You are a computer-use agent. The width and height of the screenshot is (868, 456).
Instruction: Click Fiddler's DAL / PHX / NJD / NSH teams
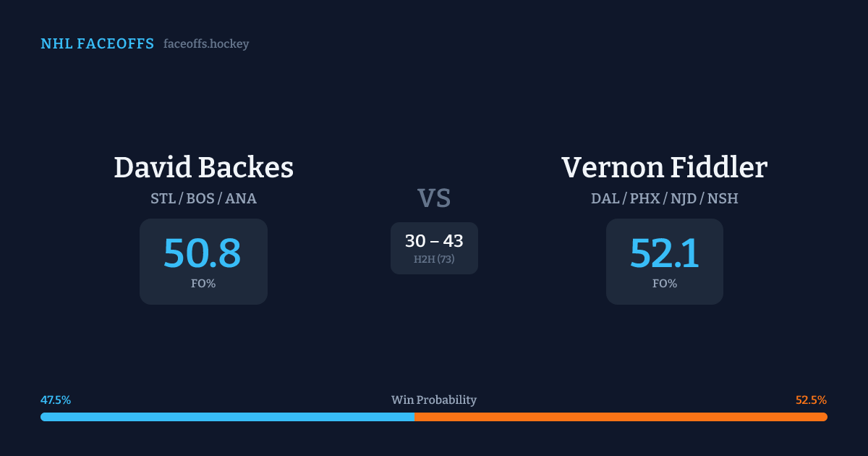point(664,198)
